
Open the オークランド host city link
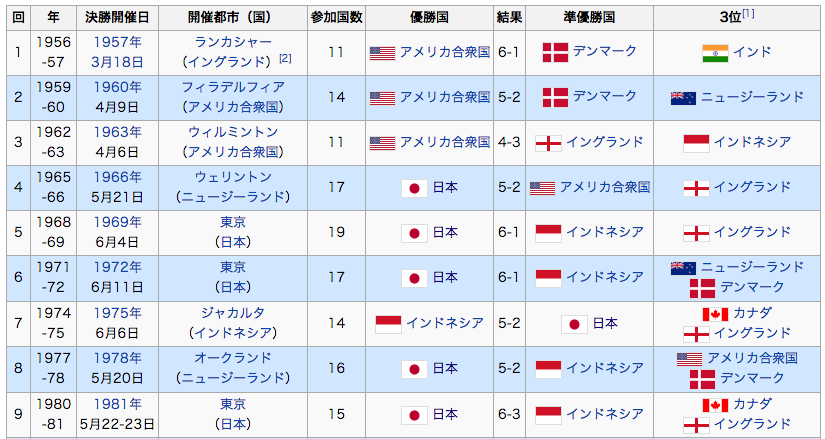coord(233,358)
